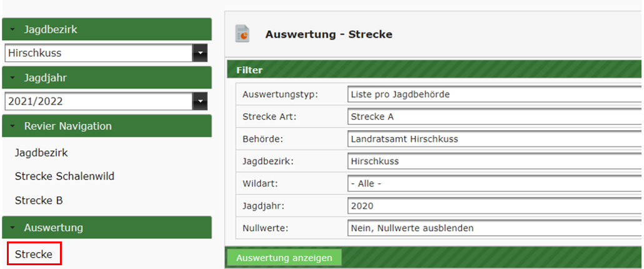Open the Auswertungstyp filter dropdown
Image resolution: width=644 pixels, height=269 pixels.
click(494, 94)
